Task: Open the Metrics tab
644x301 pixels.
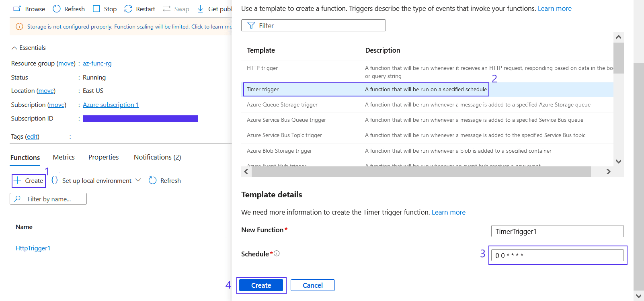Action: tap(64, 157)
